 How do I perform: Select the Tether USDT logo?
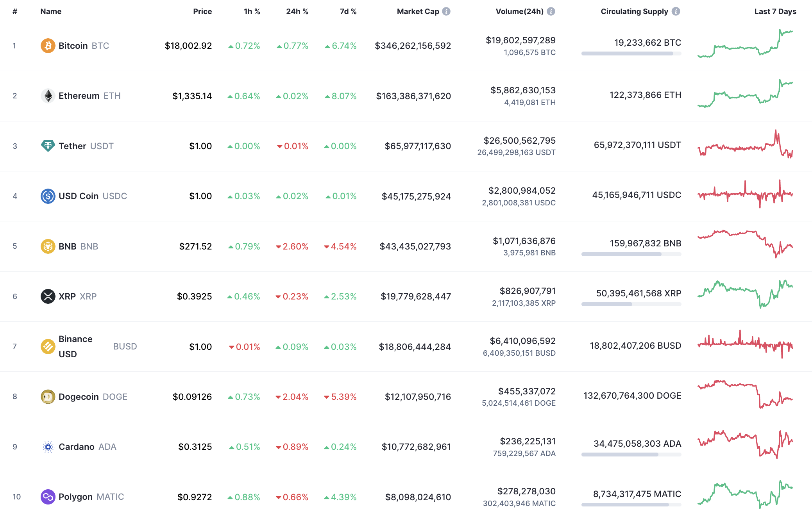(x=48, y=146)
